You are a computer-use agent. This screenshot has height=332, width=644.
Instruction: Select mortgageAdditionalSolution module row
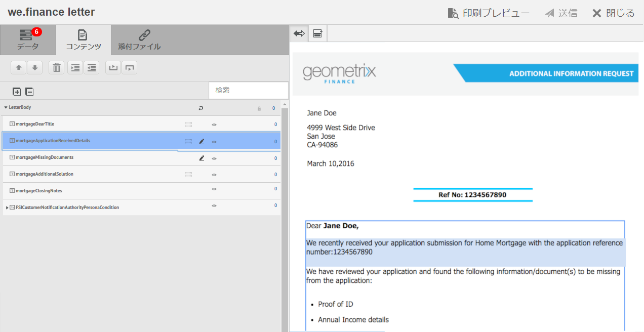tap(142, 174)
